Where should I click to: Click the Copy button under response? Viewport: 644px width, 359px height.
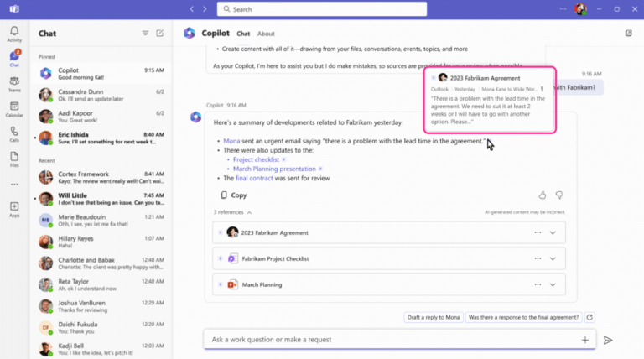[x=233, y=195]
